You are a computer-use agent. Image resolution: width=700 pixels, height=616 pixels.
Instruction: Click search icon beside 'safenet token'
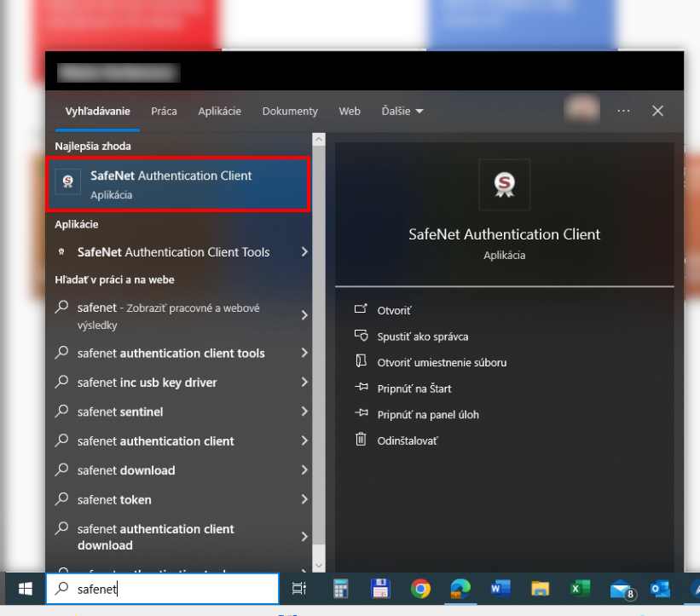(x=61, y=498)
